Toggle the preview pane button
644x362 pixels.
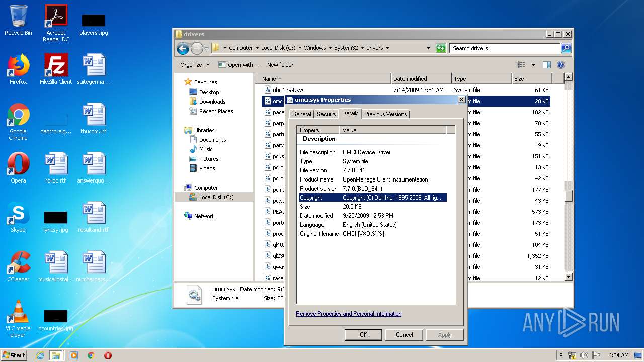tap(547, 65)
